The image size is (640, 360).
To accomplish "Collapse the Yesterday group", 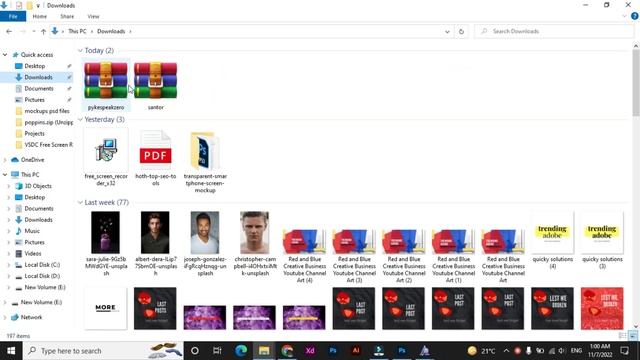I will click(80, 120).
